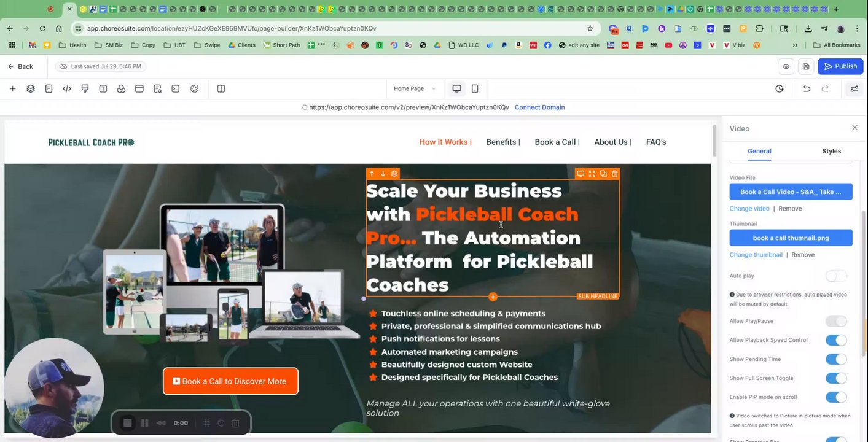868x442 pixels.
Task: Save page with the floppy disk icon
Action: click(x=806, y=66)
